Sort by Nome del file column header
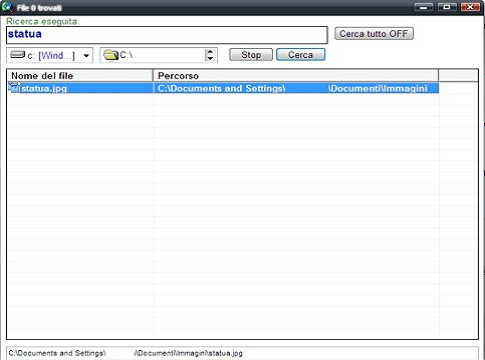This screenshot has height=360, width=485. (x=80, y=76)
